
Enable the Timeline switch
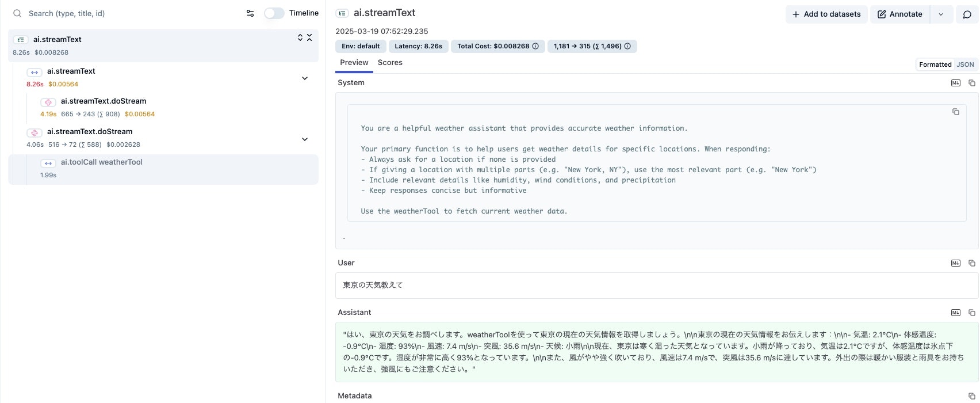(274, 13)
